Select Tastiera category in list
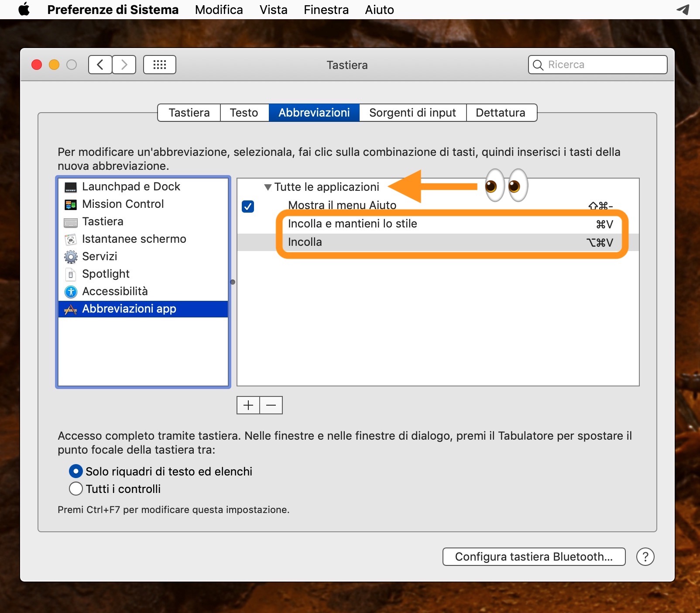 click(143, 222)
